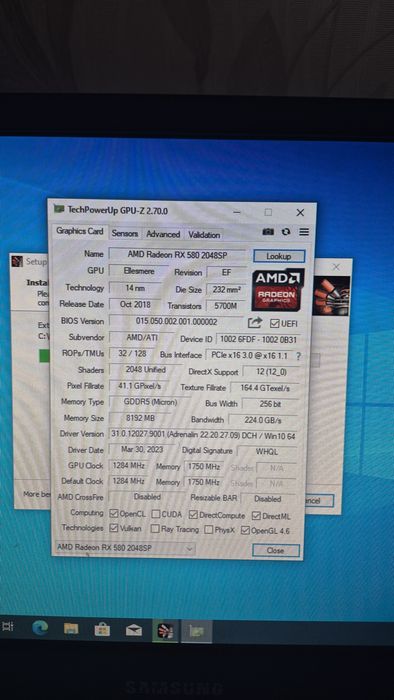Close the Setup window behind GPU-Z

point(336,267)
